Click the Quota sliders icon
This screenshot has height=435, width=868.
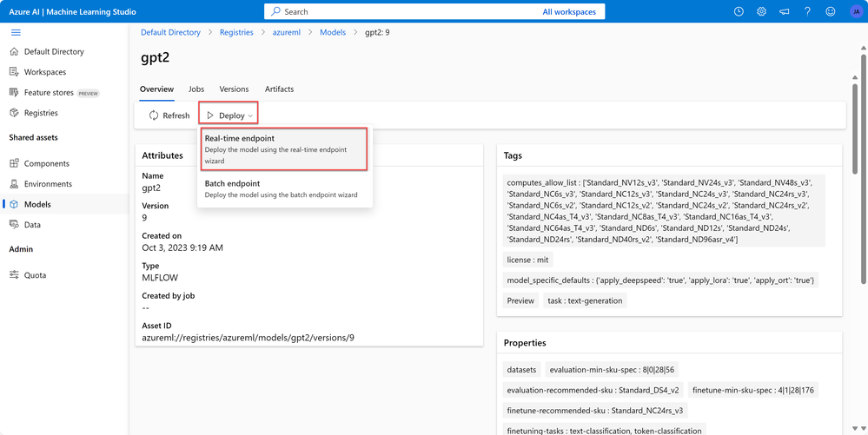15,275
